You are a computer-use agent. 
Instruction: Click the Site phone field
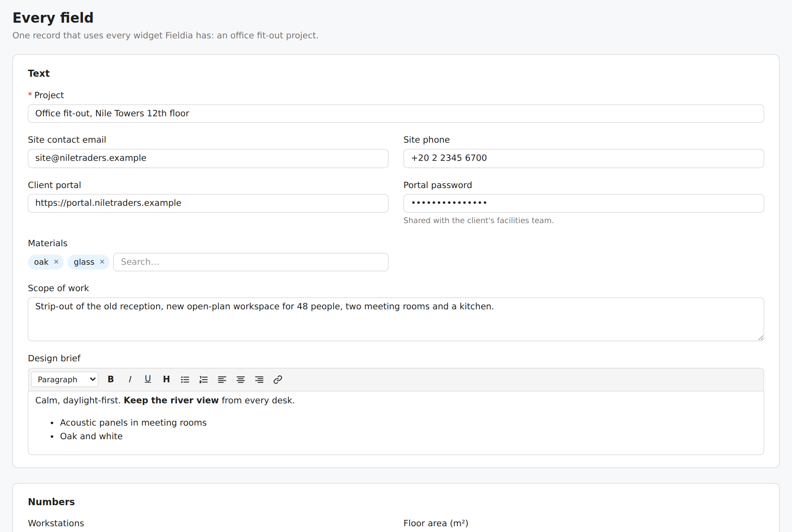[584, 158]
